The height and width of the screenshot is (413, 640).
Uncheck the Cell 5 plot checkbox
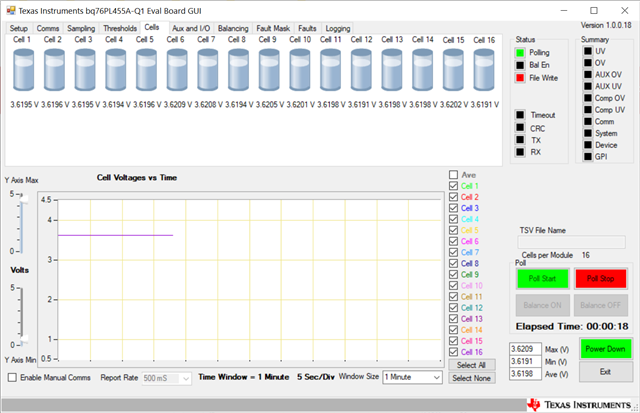pos(453,230)
